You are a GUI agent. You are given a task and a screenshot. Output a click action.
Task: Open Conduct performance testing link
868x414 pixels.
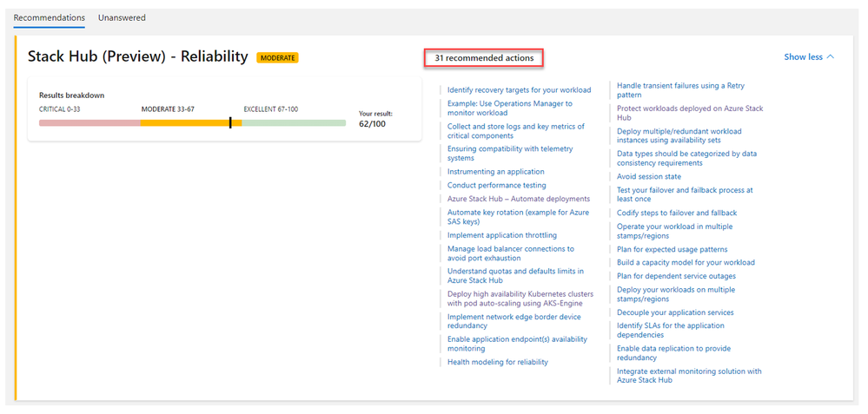(496, 185)
